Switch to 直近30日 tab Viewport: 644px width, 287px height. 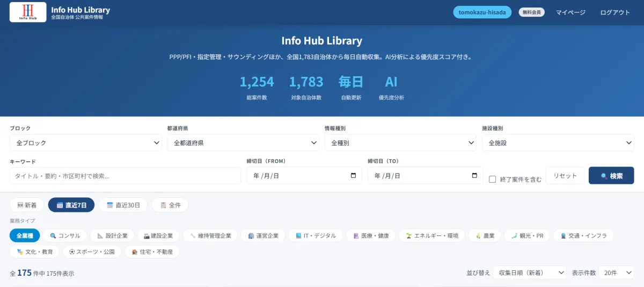tap(123, 205)
